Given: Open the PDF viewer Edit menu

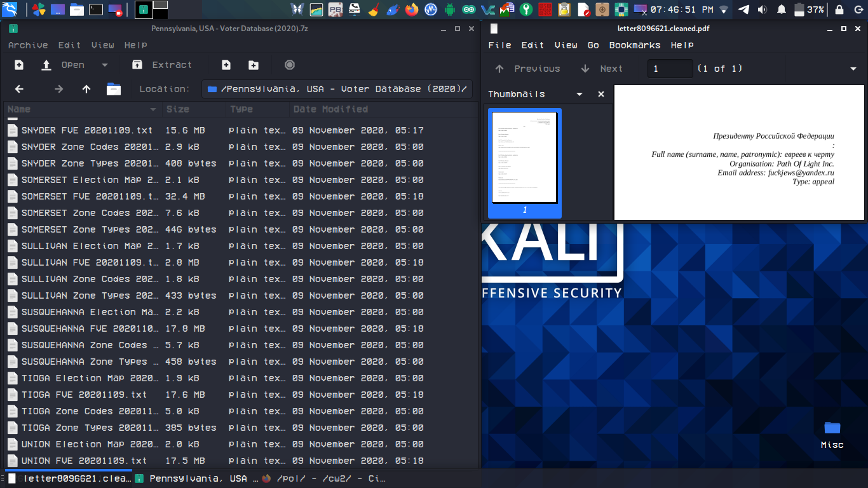Looking at the screenshot, I should (x=532, y=45).
